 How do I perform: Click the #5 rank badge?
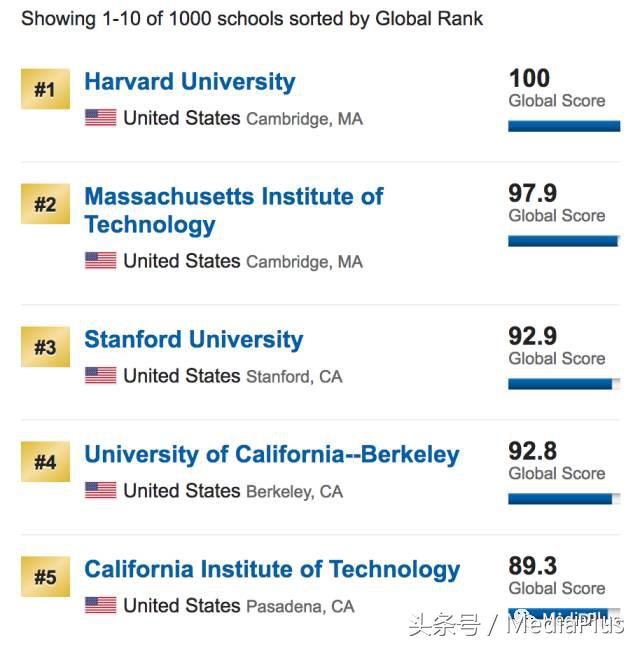click(45, 578)
